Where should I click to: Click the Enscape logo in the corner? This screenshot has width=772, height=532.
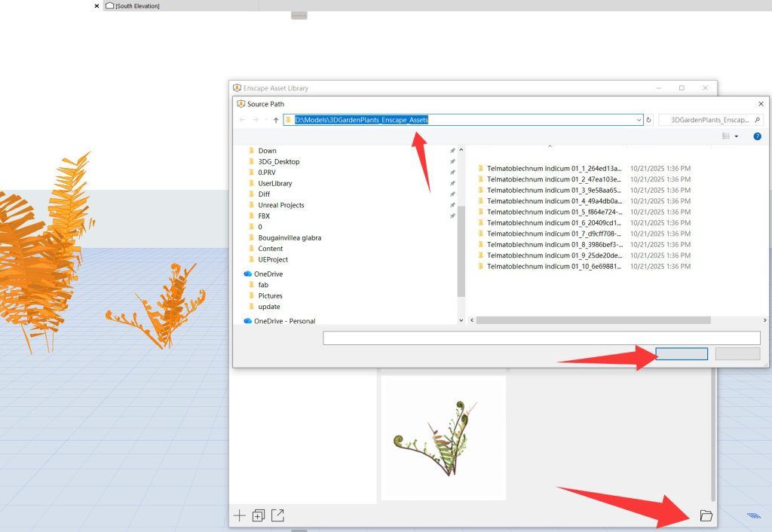tap(753, 515)
